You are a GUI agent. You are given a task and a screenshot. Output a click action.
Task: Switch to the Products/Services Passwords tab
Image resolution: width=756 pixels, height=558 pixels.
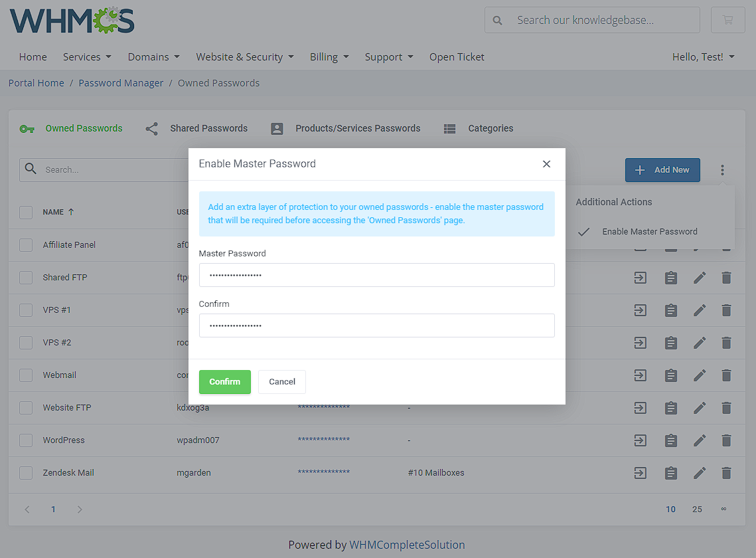click(346, 128)
